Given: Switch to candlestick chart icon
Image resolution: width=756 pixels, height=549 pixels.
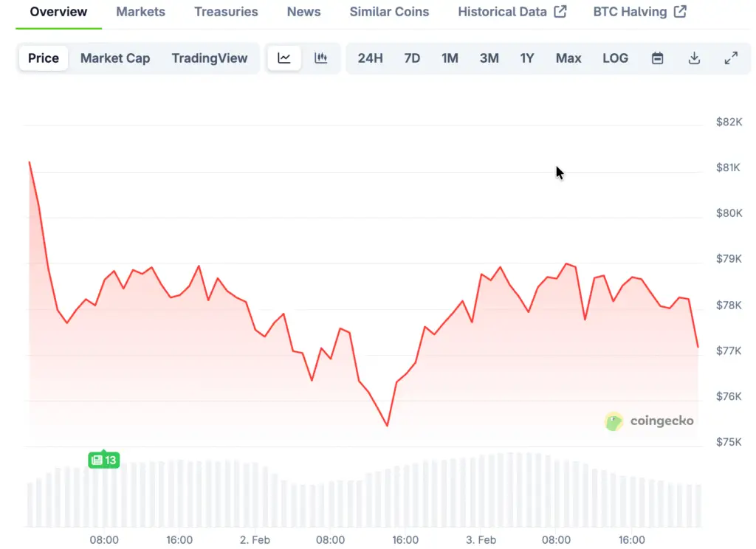Looking at the screenshot, I should 321,58.
